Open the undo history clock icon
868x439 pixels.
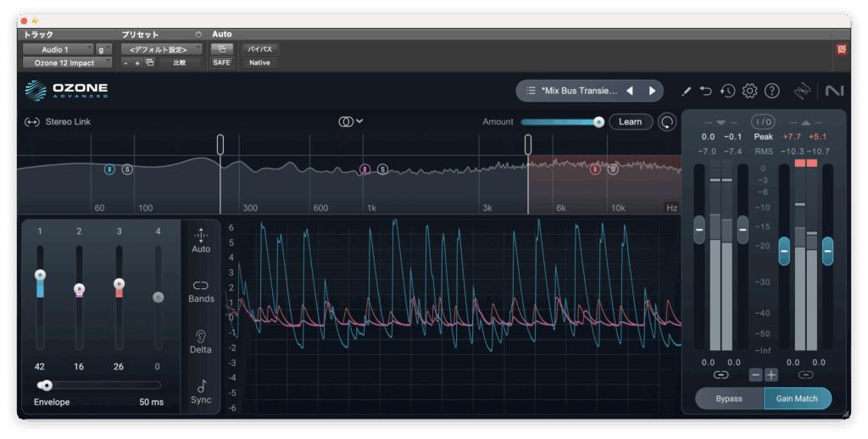[727, 91]
